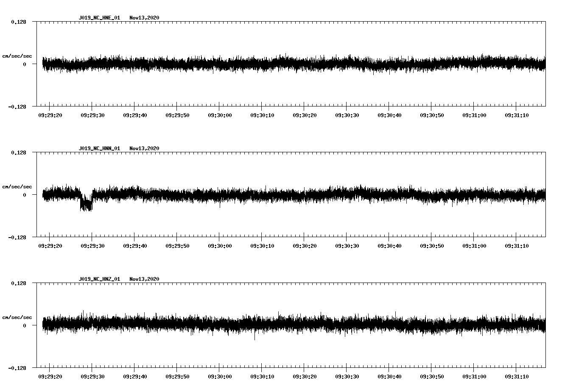
Task: Click the zero baseline of the HNE trace
Action: [254, 64]
